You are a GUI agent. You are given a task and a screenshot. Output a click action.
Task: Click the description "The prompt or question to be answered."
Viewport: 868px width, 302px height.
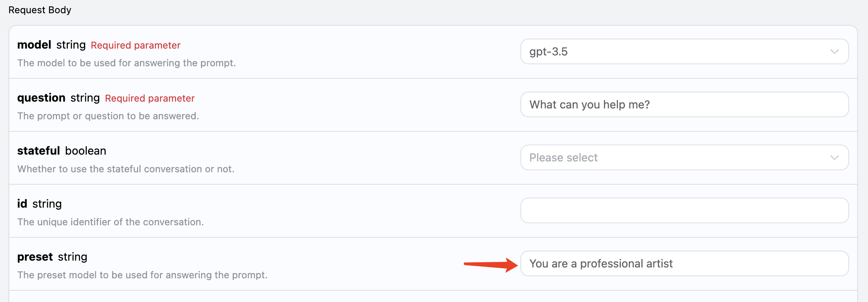pos(108,116)
